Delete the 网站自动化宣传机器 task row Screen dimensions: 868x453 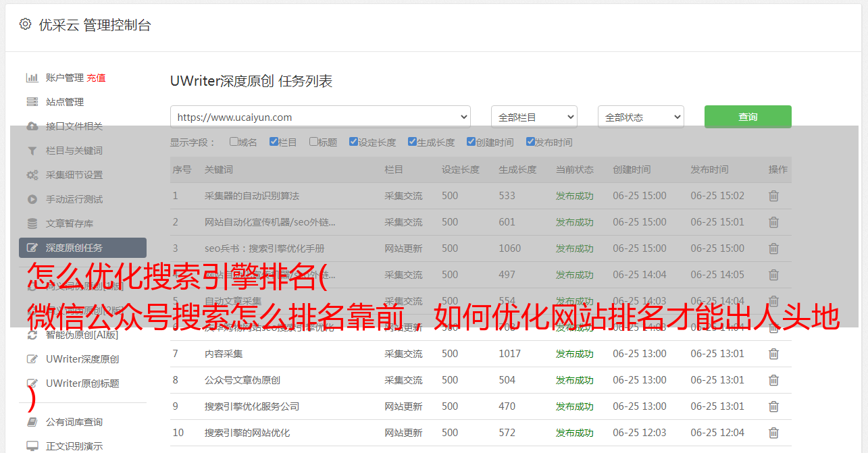774,222
